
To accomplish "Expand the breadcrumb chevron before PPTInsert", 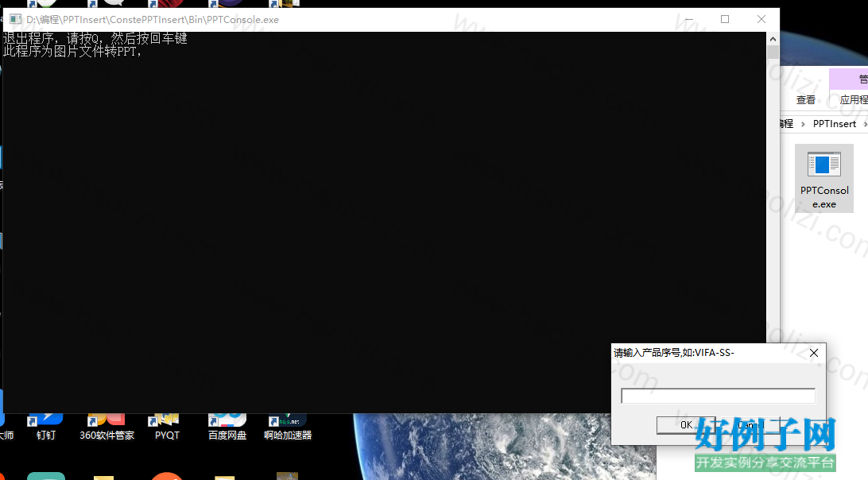I will pos(803,124).
